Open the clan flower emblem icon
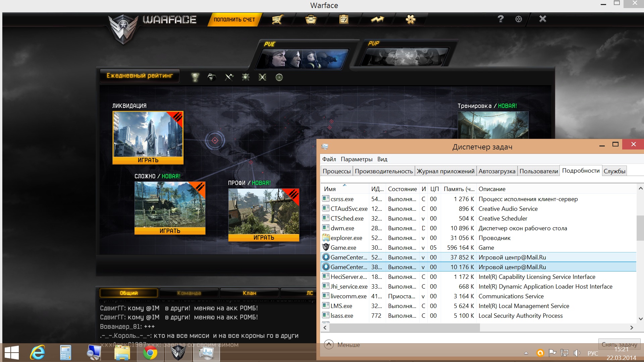644x362 pixels. 411,19
